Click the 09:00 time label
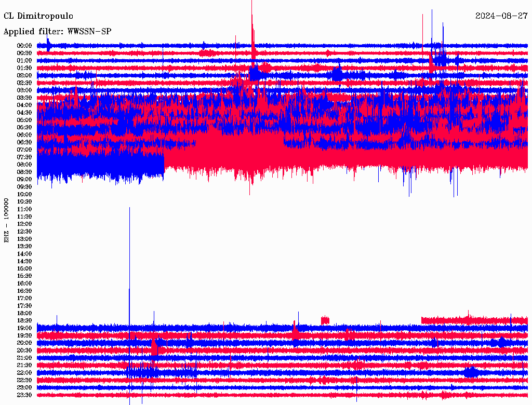Image resolution: width=532 pixels, height=405 pixels. (24, 180)
